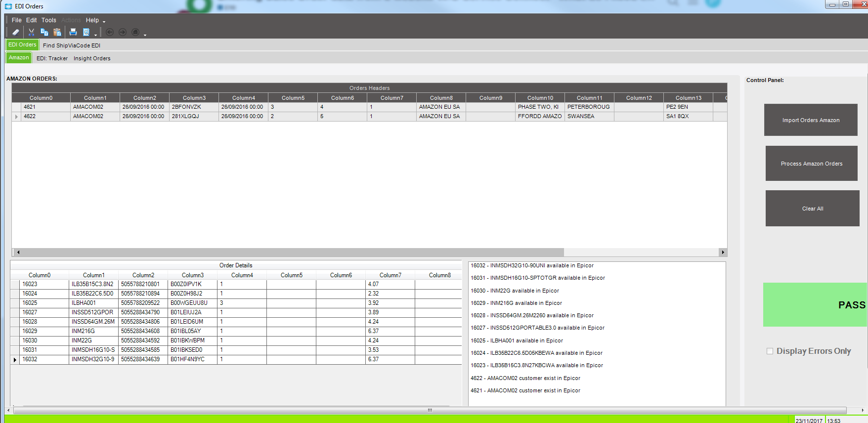Expand row selector arrow for order 4622

click(x=16, y=117)
